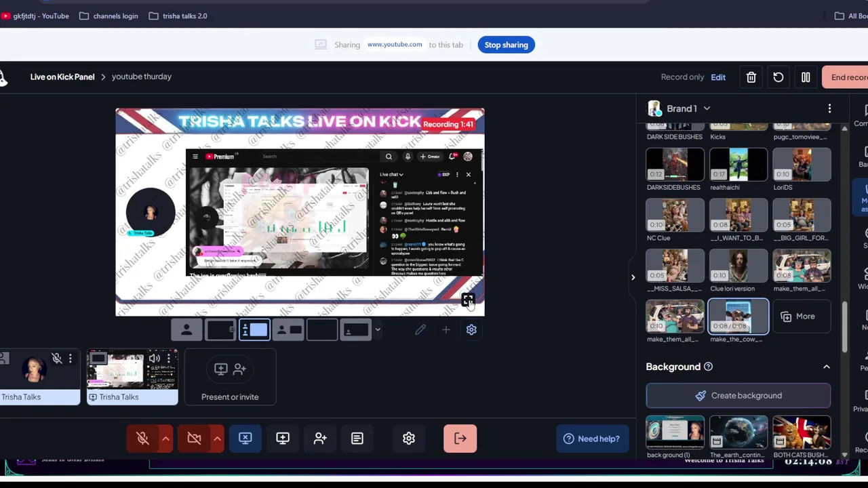Open camera options caret

(217, 439)
